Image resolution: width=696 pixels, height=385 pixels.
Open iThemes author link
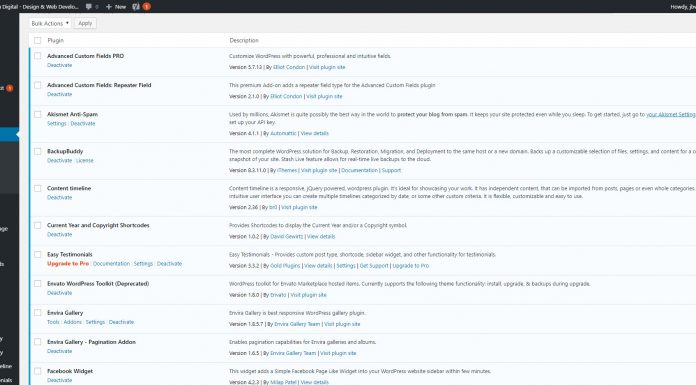coord(287,171)
